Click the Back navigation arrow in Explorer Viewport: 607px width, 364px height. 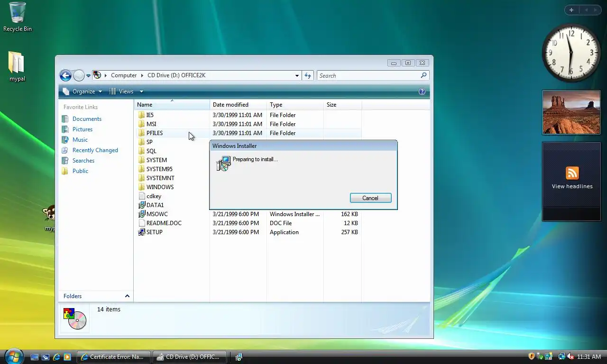pyautogui.click(x=65, y=75)
